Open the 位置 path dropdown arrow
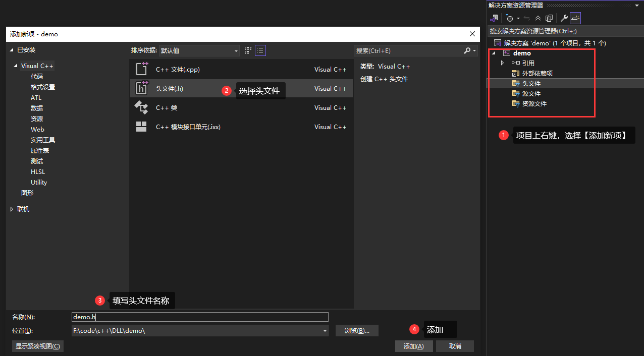Viewport: 644px width, 356px height. (x=325, y=331)
